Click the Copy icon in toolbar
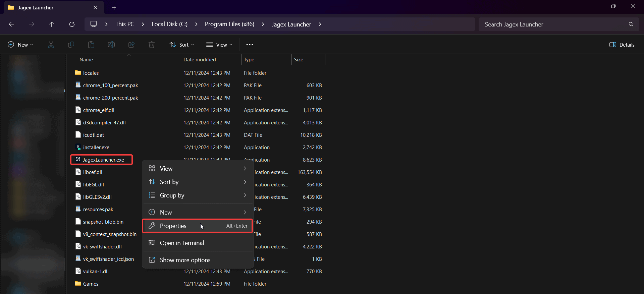 tap(71, 45)
